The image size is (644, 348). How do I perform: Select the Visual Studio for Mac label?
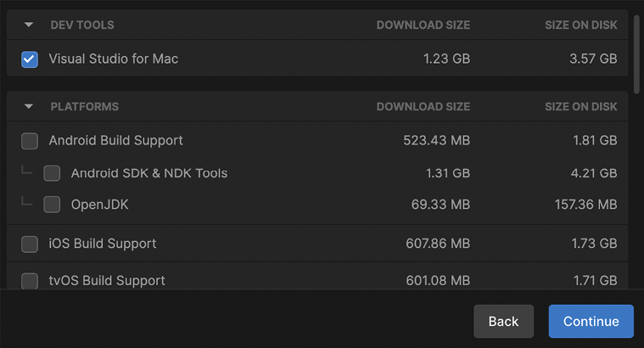pos(114,59)
